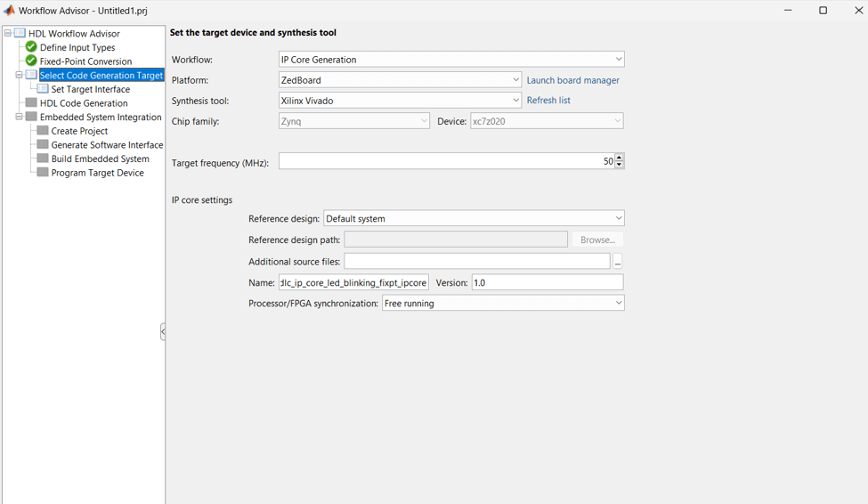The image size is (868, 504).
Task: Click the green check icon beside Fixed-Point Conversion
Action: [31, 61]
